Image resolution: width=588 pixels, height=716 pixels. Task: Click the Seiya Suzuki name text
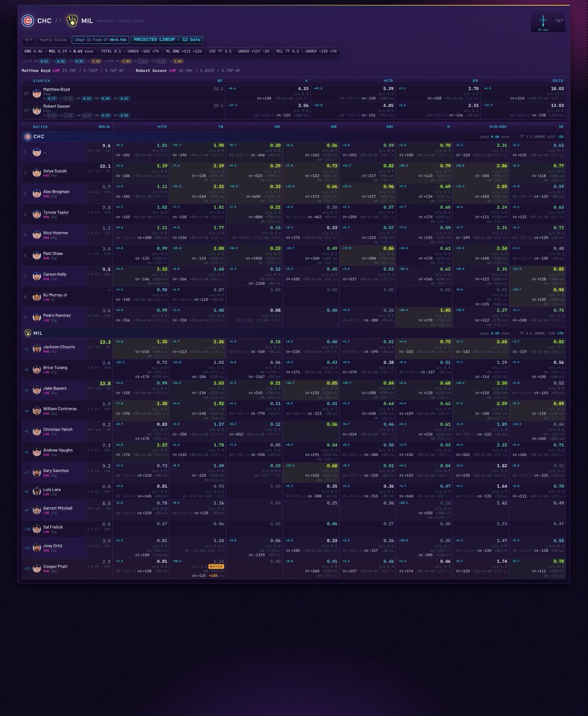[x=56, y=170]
